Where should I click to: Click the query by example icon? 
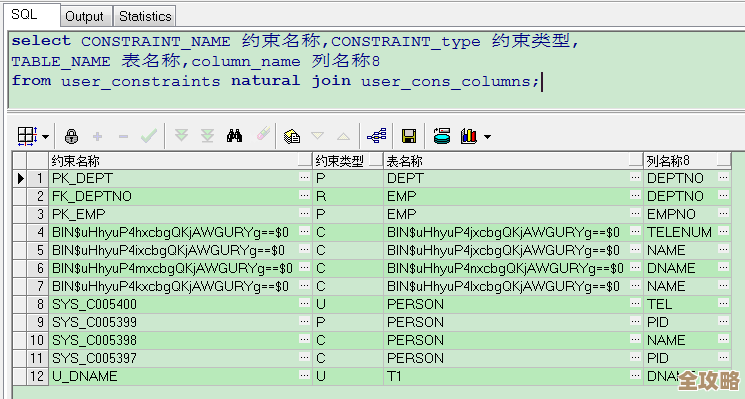(292, 137)
